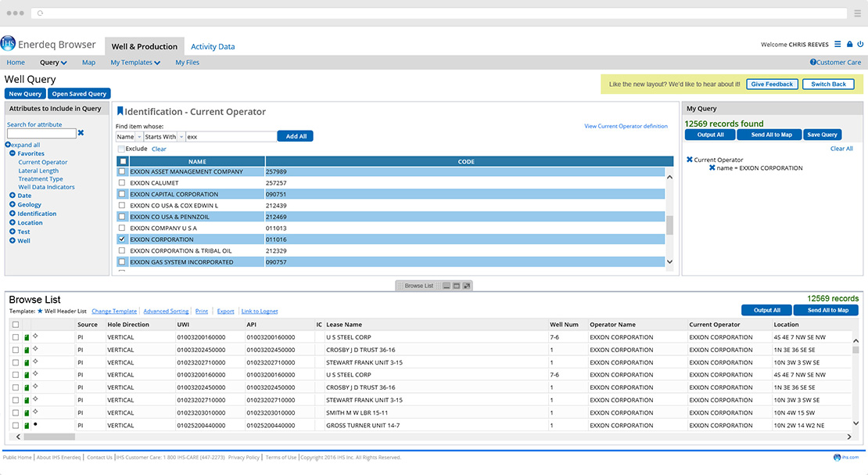The width and height of the screenshot is (868, 475).
Task: Click the Browse List drag handle grip
Action: pos(400,286)
